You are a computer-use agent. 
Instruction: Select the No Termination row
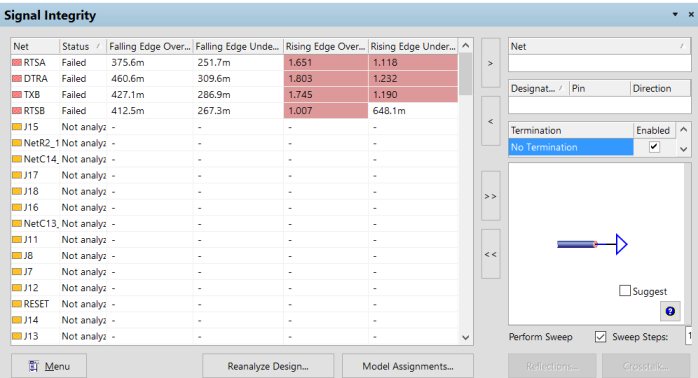[571, 147]
